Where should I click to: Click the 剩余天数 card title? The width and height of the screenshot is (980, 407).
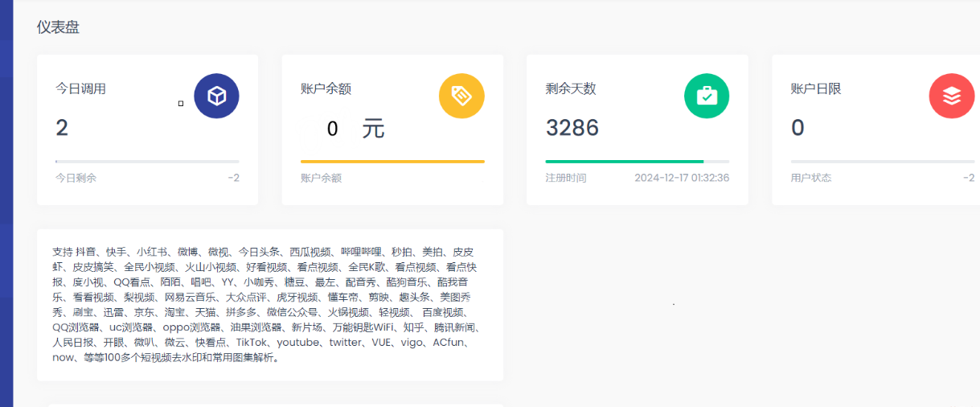tap(571, 89)
